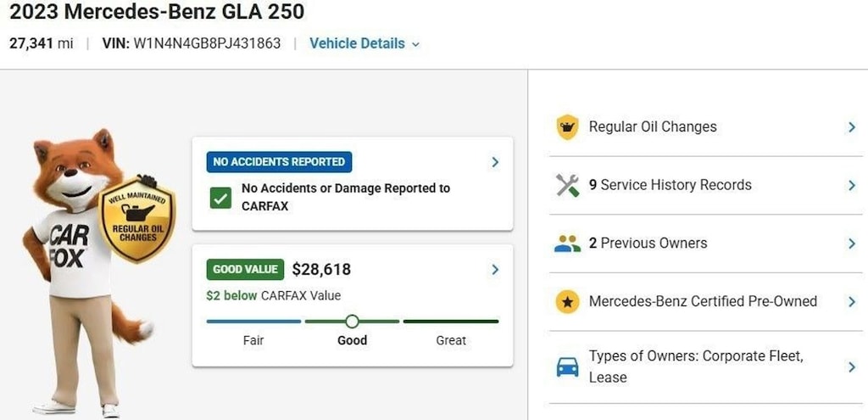Open 2 Previous Owners row
Image resolution: width=868 pixels, height=420 pixels.
(706, 244)
